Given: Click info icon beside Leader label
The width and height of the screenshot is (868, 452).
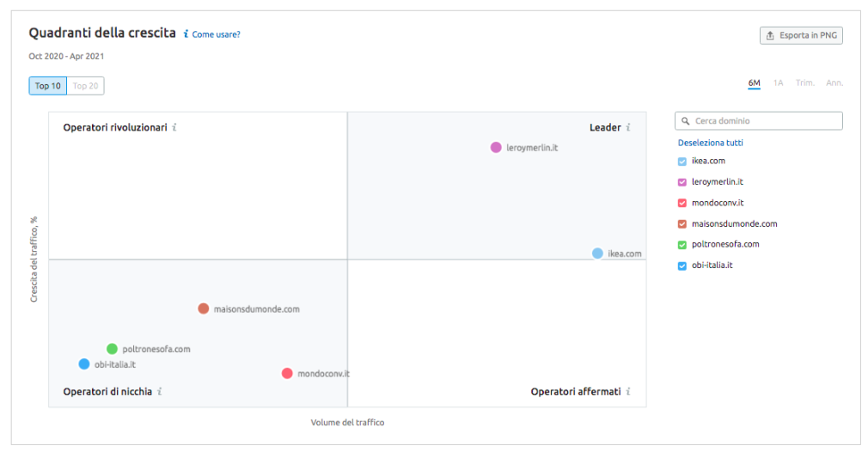Looking at the screenshot, I should point(628,127).
